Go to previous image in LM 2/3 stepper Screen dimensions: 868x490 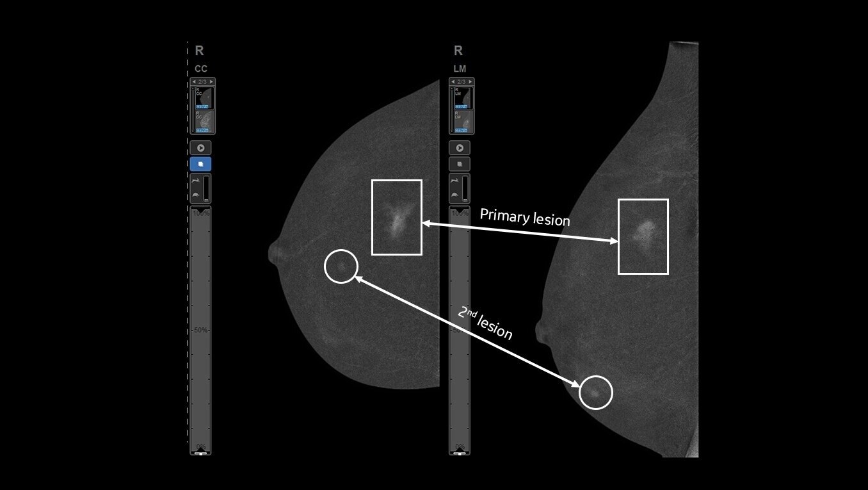tap(453, 82)
